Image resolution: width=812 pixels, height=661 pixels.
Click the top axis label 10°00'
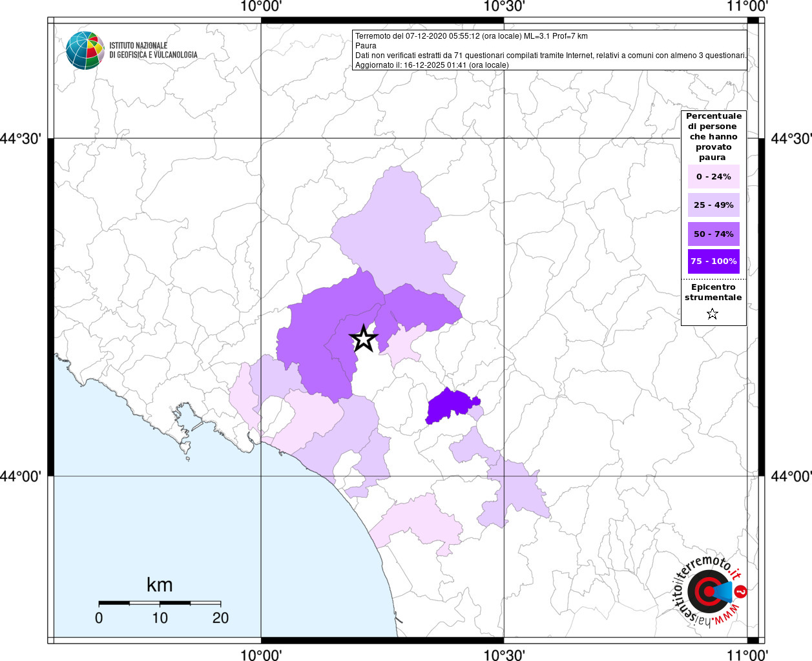coord(261,7)
